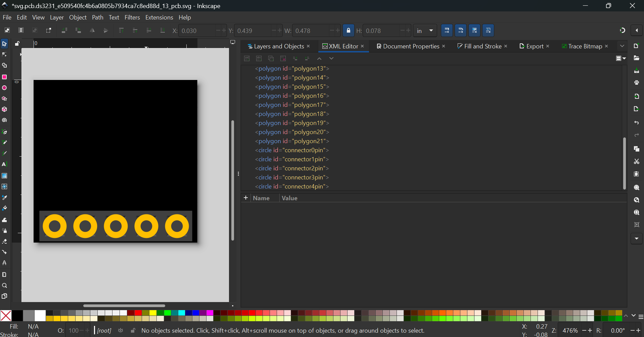
Task: Expand snap options arrow
Action: click(637, 31)
